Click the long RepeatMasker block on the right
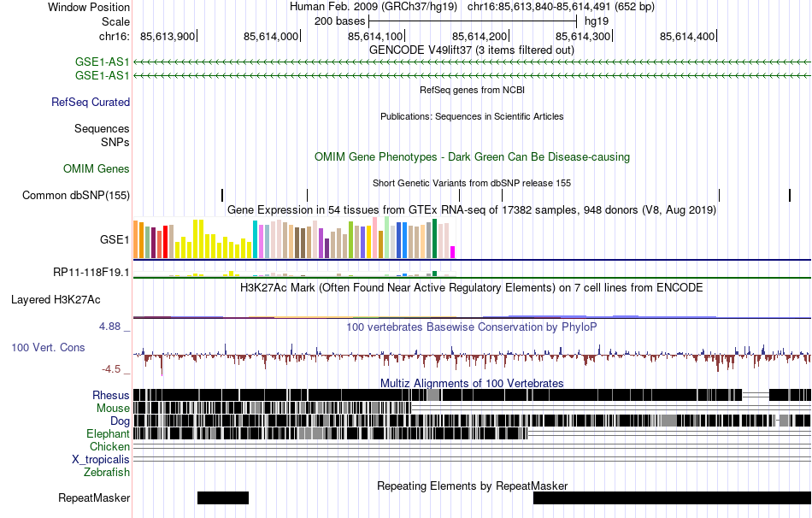 [x=672, y=497]
